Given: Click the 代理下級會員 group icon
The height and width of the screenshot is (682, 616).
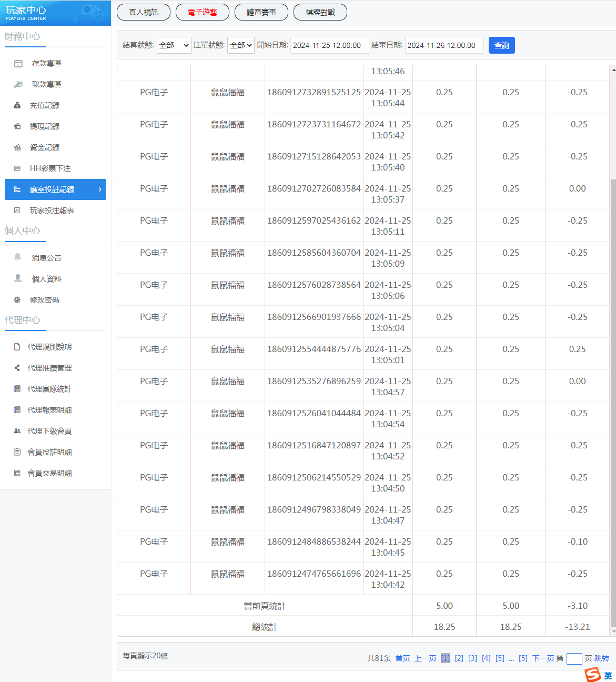Looking at the screenshot, I should point(17,431).
